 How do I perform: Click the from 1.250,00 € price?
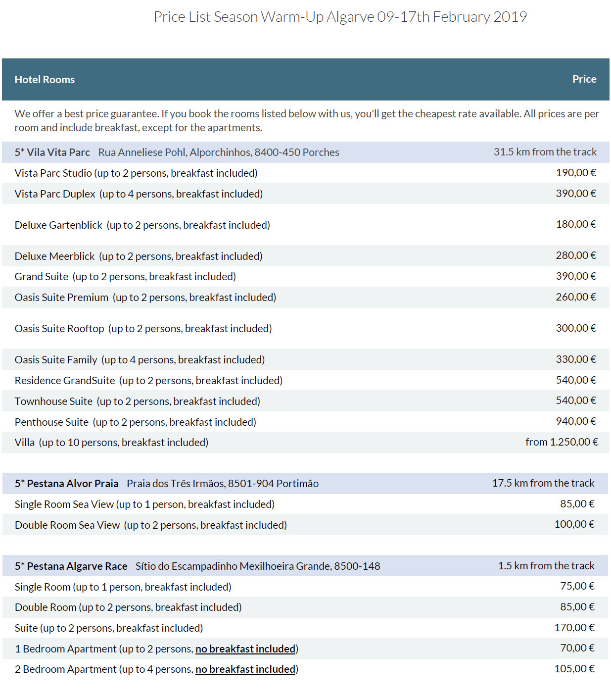point(562,442)
